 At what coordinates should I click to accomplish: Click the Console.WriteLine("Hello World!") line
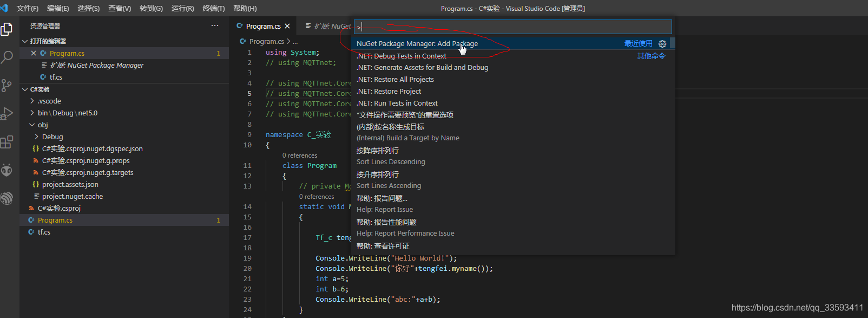click(x=386, y=258)
